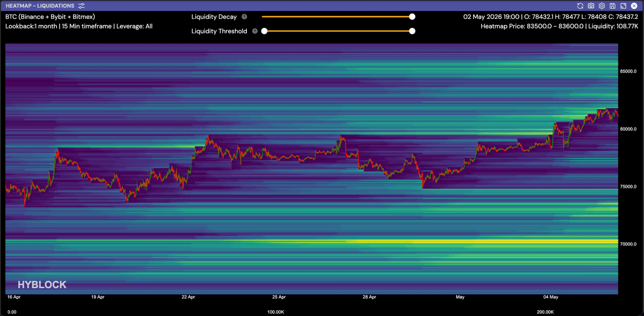Close the Heatmap Liquidations panel
Image resolution: width=644 pixels, height=316 pixels.
point(634,5)
